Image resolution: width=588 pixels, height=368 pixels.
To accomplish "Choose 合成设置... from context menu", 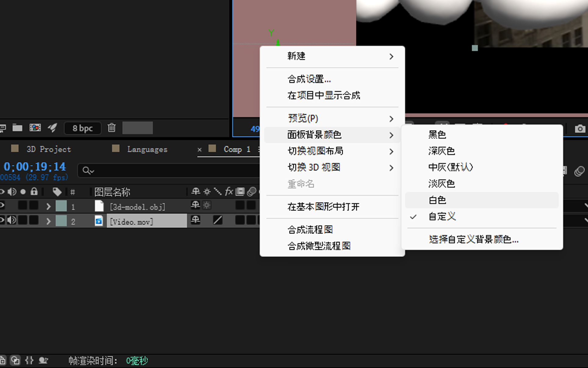I will pyautogui.click(x=332, y=79).
